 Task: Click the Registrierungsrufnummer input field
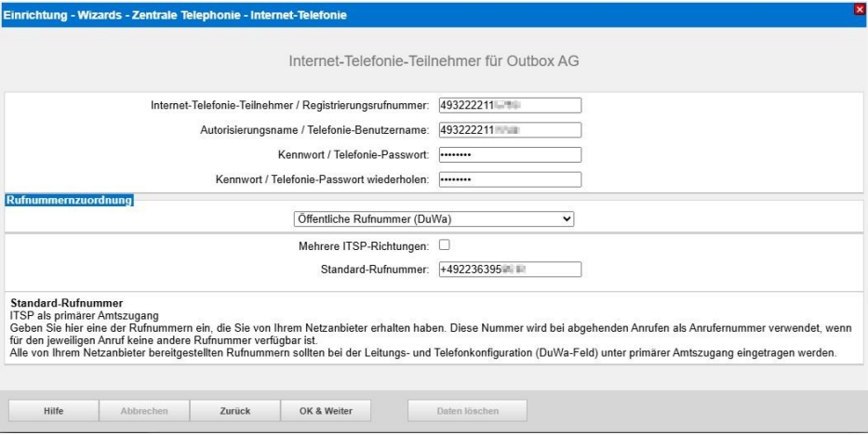point(509,105)
